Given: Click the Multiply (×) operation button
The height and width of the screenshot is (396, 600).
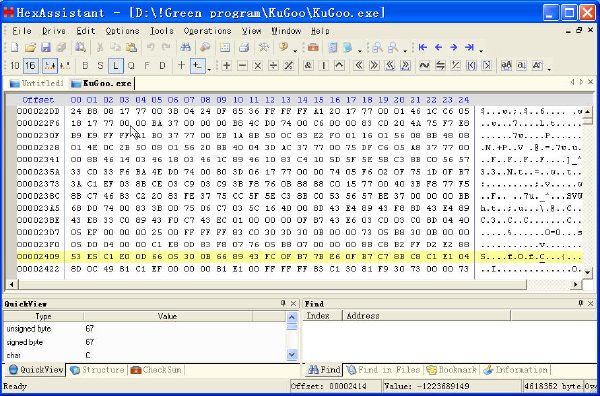Looking at the screenshot, I should (258, 66).
